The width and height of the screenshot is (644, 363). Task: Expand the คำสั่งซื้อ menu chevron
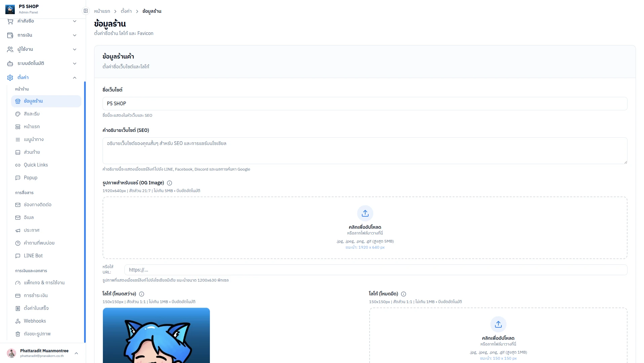(75, 21)
